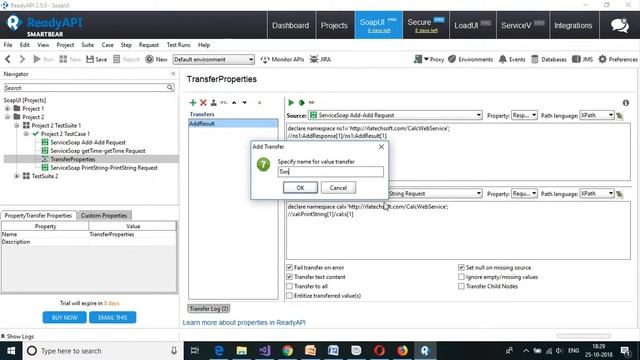Open JMS from toolbar
The image size is (640, 360).
click(x=582, y=59)
